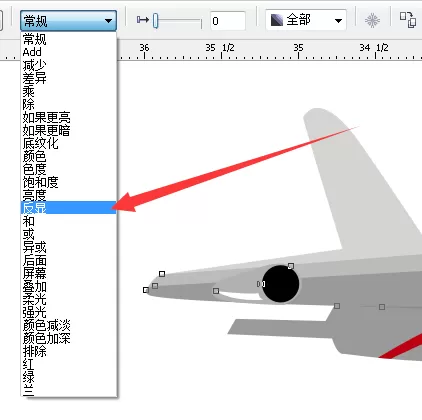Open the 常规 transparency mode dropdown
Viewport: 422px width, 420px height.
click(x=68, y=21)
